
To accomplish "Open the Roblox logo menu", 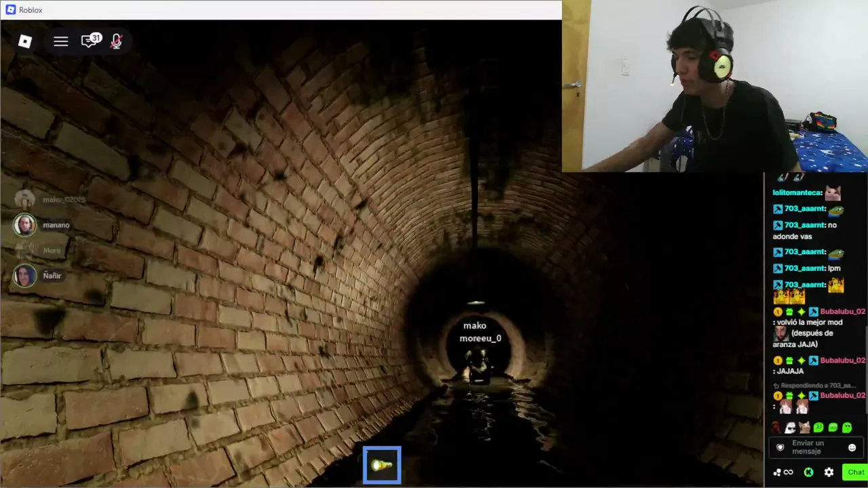I will 25,41.
